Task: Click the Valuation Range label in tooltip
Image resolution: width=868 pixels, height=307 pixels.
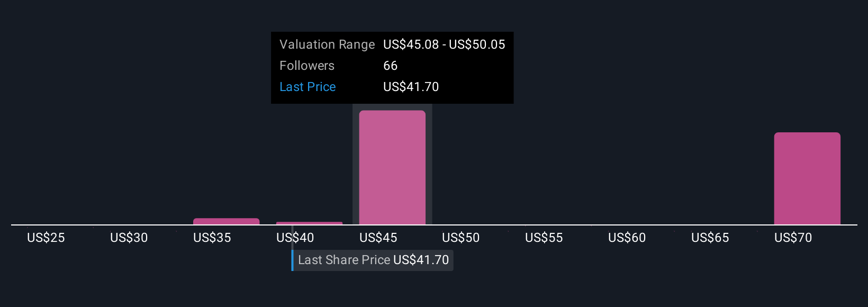Action: (x=327, y=44)
